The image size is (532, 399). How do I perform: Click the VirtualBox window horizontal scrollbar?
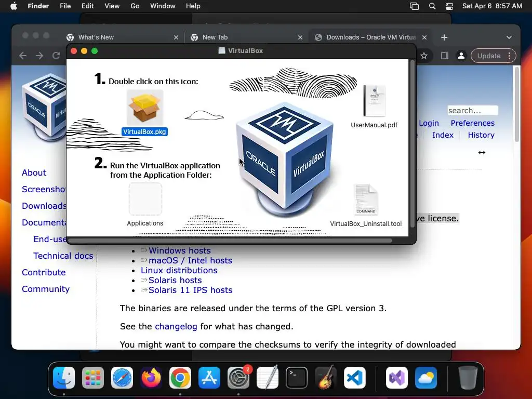click(x=230, y=241)
